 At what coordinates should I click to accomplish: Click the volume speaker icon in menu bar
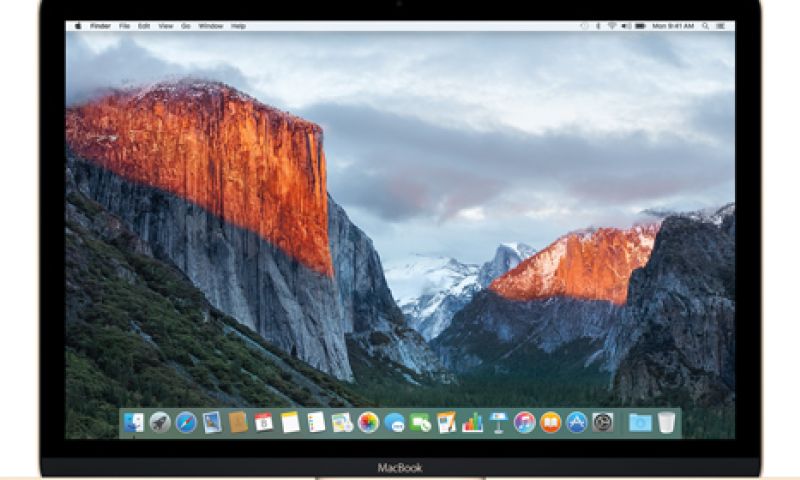(626, 26)
